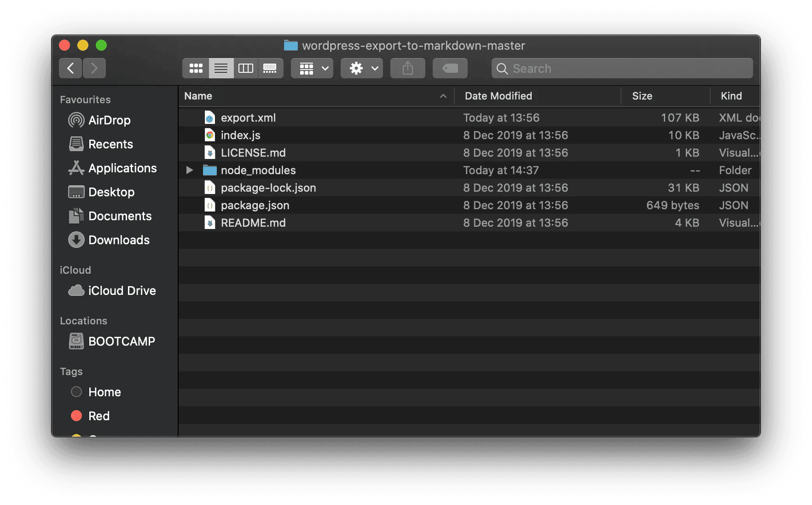This screenshot has height=505, width=812.
Task: Open the Action gear menu
Action: coord(362,68)
